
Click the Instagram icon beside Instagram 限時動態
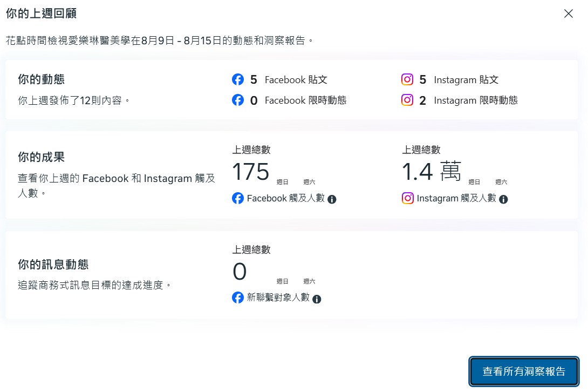(x=407, y=100)
